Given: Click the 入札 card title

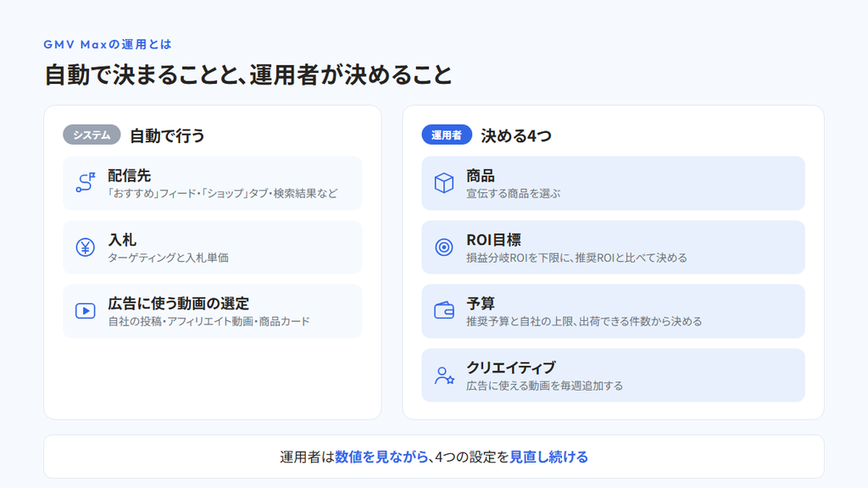Looking at the screenshot, I should click(122, 240).
